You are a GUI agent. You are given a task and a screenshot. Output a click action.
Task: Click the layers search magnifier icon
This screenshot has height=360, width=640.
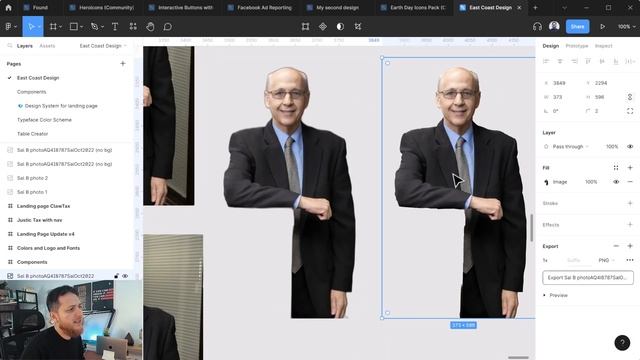click(9, 46)
